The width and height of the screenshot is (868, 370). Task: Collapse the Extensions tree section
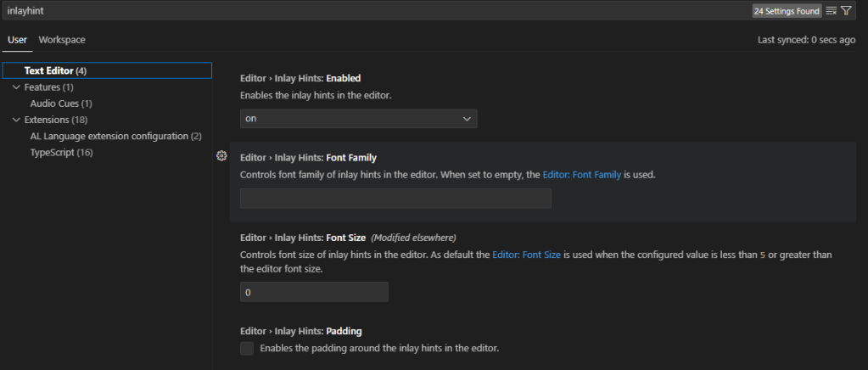pos(16,120)
